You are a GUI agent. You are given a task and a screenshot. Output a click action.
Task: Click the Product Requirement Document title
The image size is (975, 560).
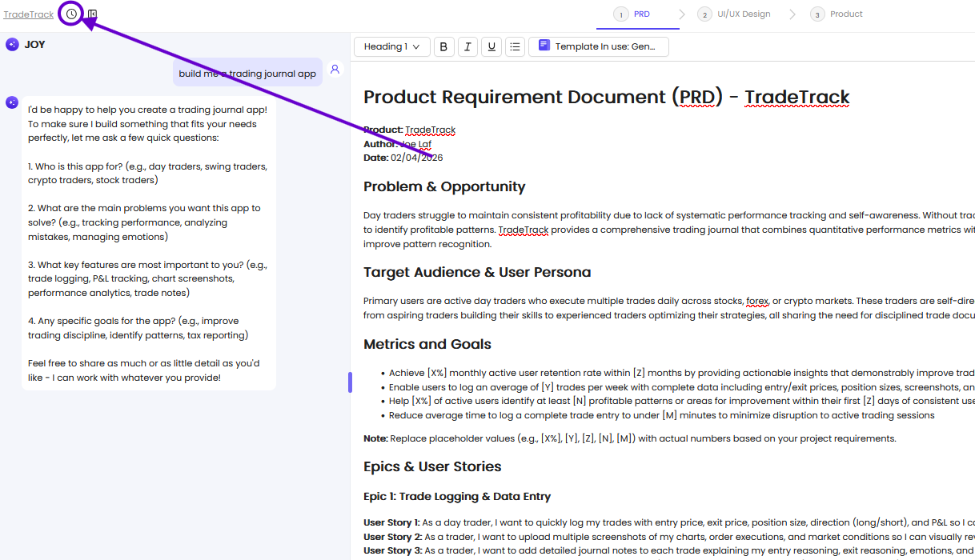pos(606,97)
